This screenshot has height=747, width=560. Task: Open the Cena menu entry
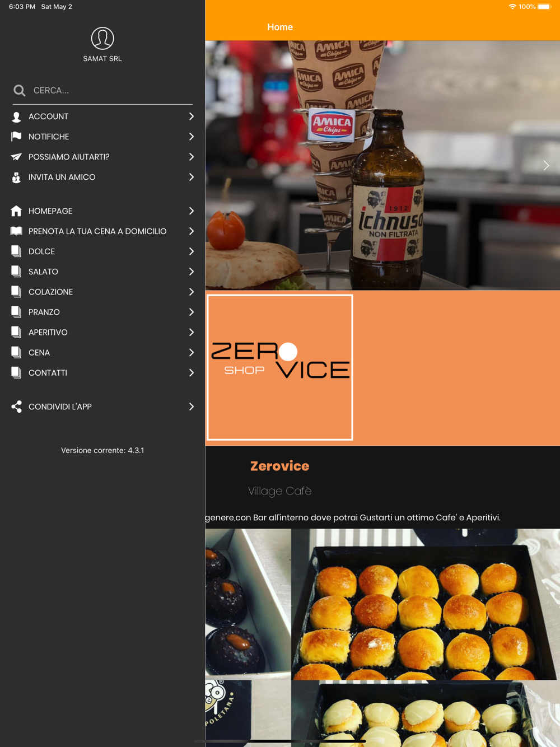[x=102, y=352]
